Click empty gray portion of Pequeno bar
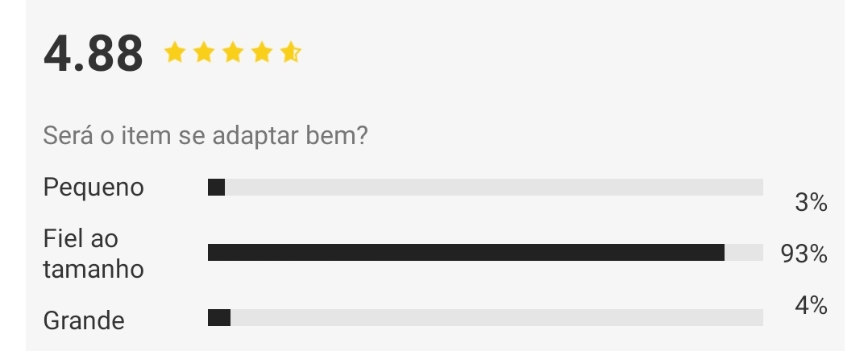868x351 pixels. coord(494,188)
